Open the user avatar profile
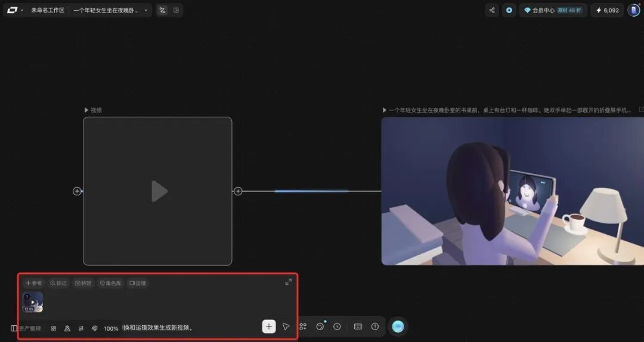Screen dimensions: 644x342 [634, 10]
